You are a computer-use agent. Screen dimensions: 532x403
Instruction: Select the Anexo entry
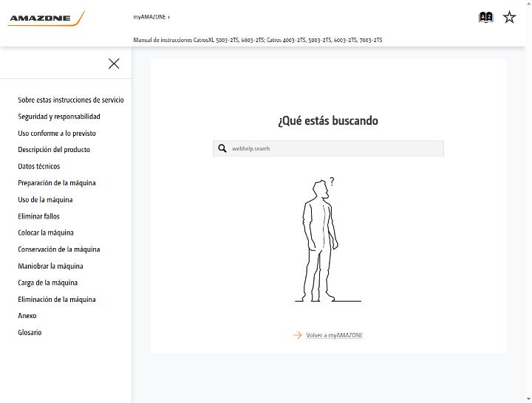[27, 316]
